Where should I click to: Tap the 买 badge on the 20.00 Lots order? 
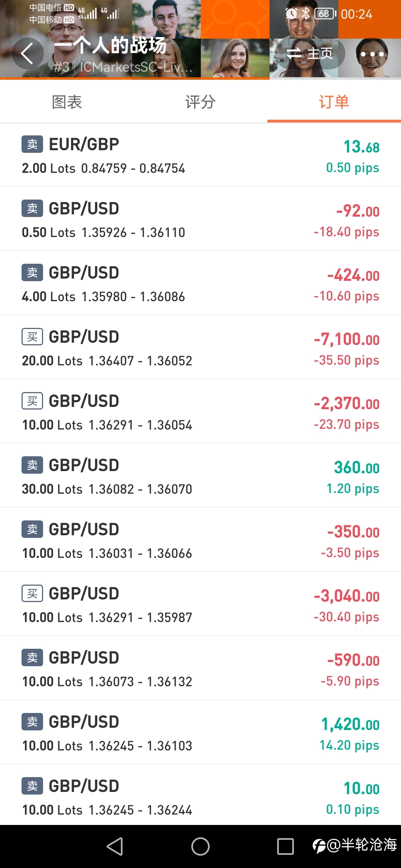pyautogui.click(x=32, y=337)
